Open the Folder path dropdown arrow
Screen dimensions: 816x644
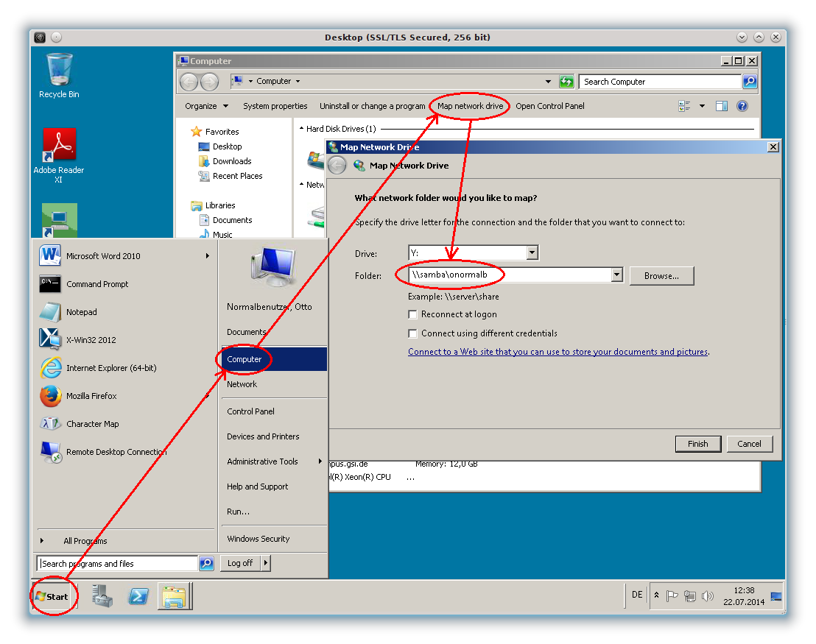tap(616, 275)
